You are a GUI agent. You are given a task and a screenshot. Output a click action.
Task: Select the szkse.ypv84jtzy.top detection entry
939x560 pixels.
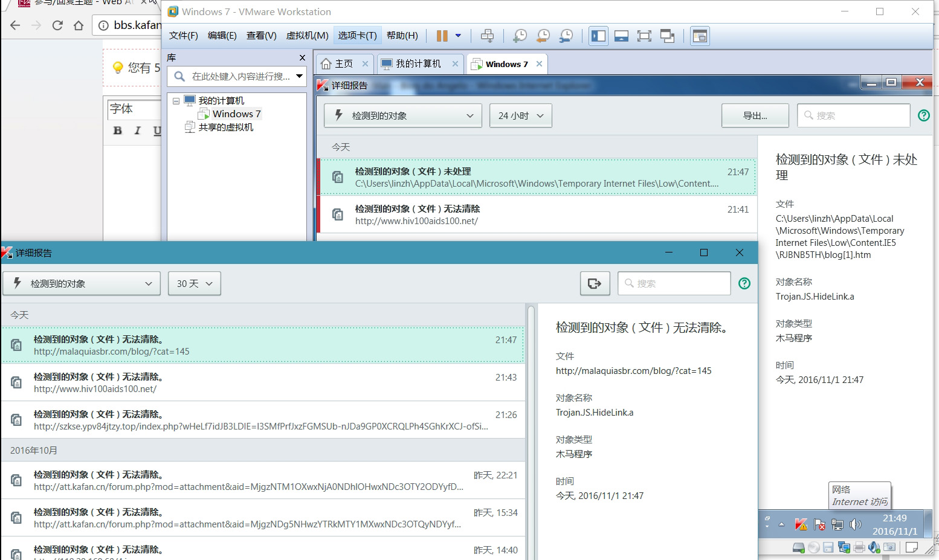click(263, 420)
